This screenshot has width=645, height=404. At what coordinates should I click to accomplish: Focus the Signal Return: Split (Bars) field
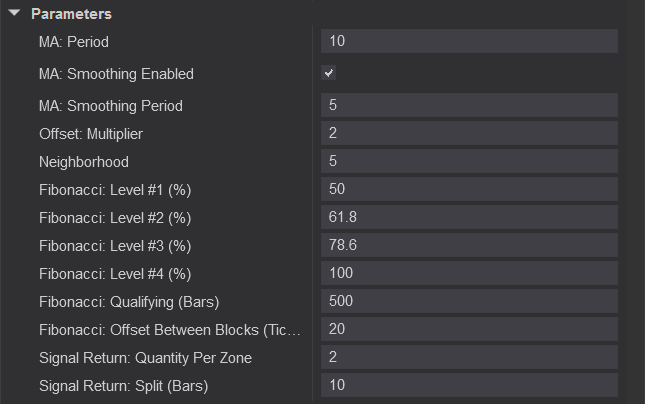[x=469, y=385]
